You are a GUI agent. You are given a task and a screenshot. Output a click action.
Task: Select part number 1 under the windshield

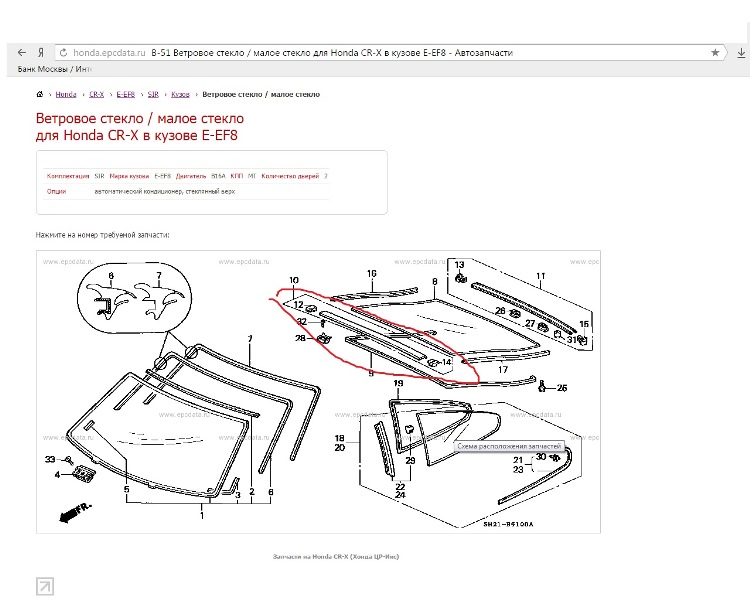coord(202,515)
